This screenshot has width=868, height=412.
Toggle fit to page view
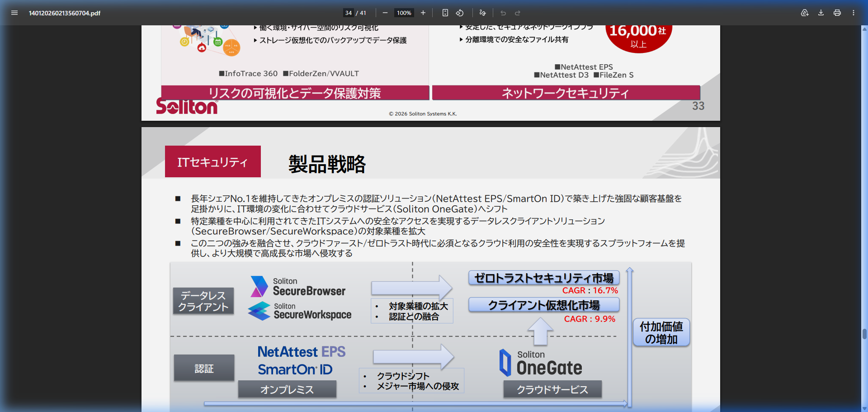[445, 13]
